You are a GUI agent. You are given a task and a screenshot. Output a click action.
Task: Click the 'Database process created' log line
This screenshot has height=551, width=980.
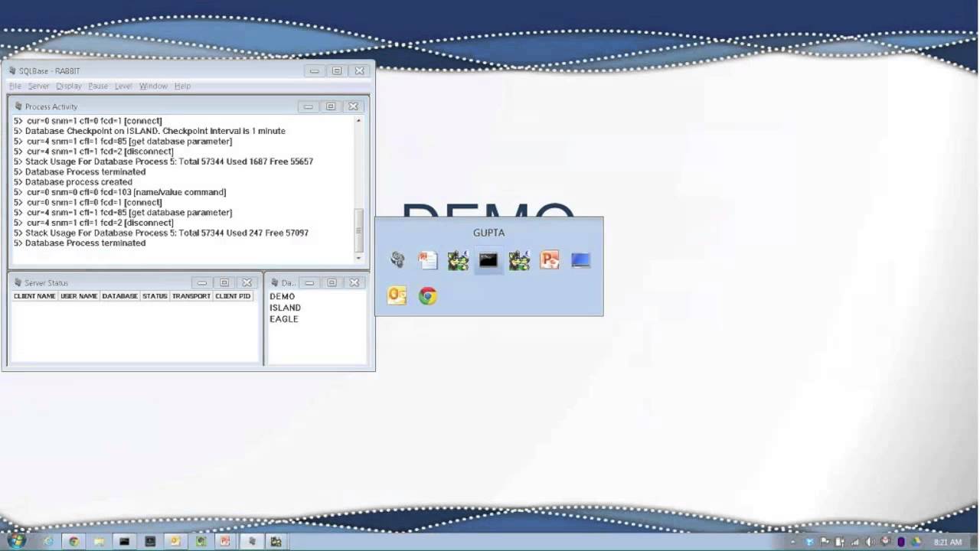pos(73,182)
